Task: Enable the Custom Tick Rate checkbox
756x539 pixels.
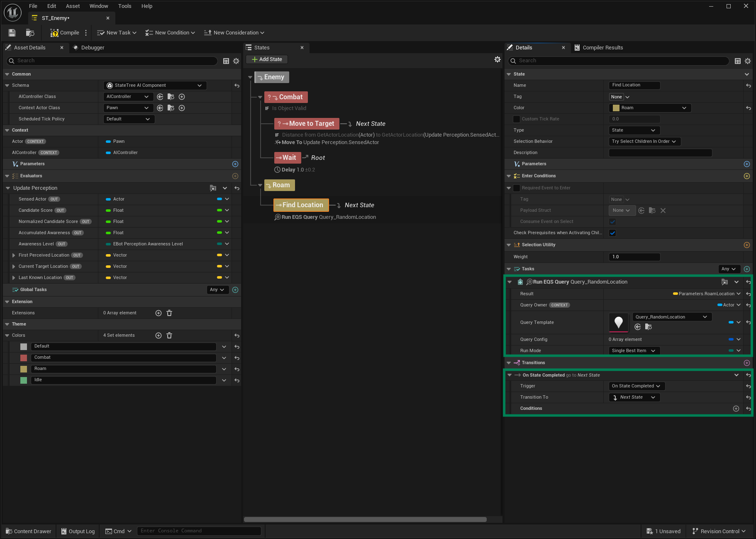Action: 517,119
